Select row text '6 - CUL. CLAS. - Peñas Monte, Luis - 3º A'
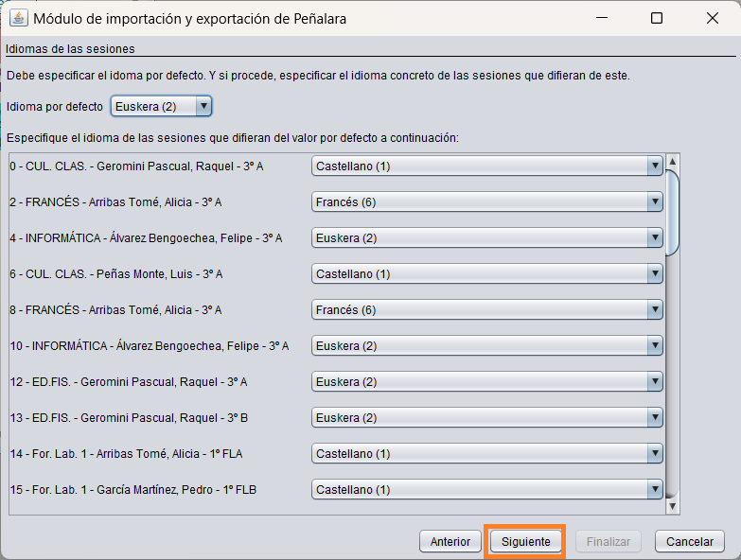Image resolution: width=741 pixels, height=560 pixels. point(116,274)
